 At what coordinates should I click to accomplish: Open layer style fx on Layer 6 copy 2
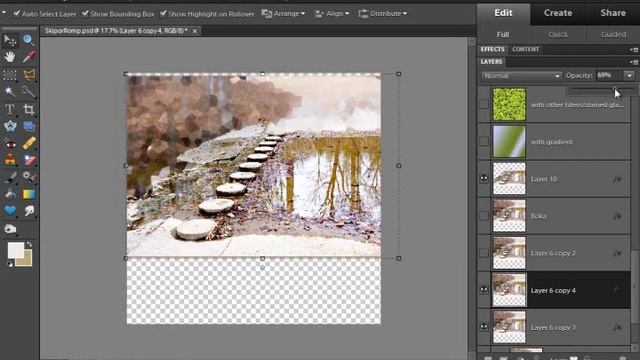click(x=617, y=253)
